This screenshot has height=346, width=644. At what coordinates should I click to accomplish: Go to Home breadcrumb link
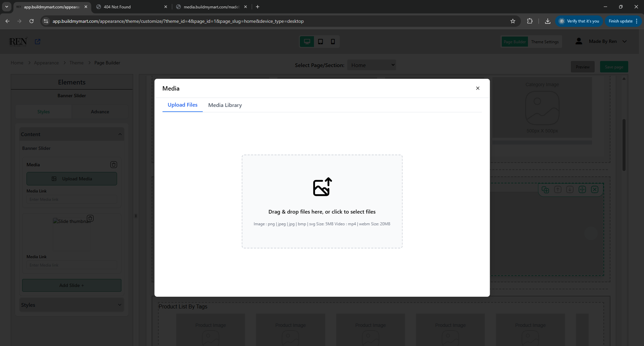[17, 63]
